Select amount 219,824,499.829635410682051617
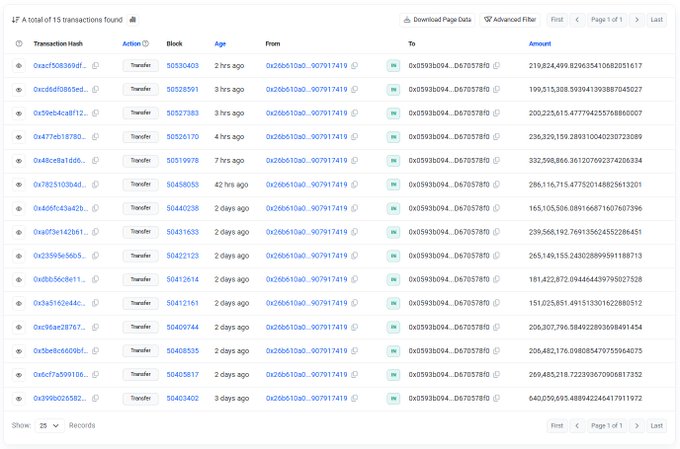Screen dimensions: 680x449 tap(585, 66)
